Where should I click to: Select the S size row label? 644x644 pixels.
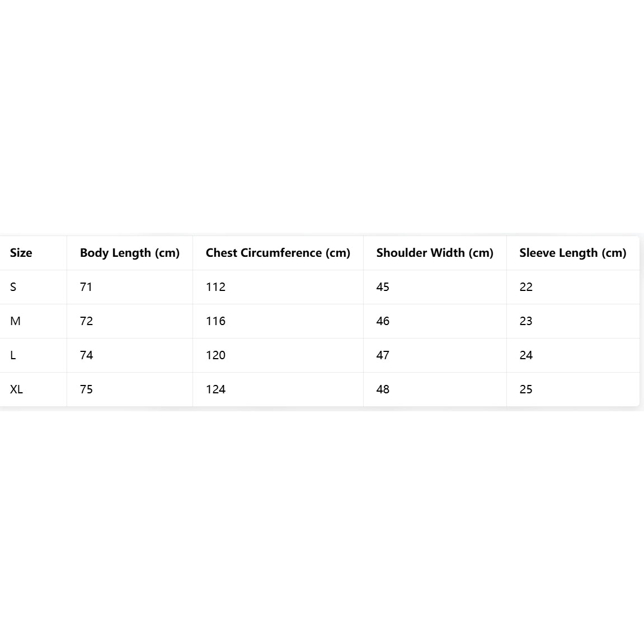(13, 287)
